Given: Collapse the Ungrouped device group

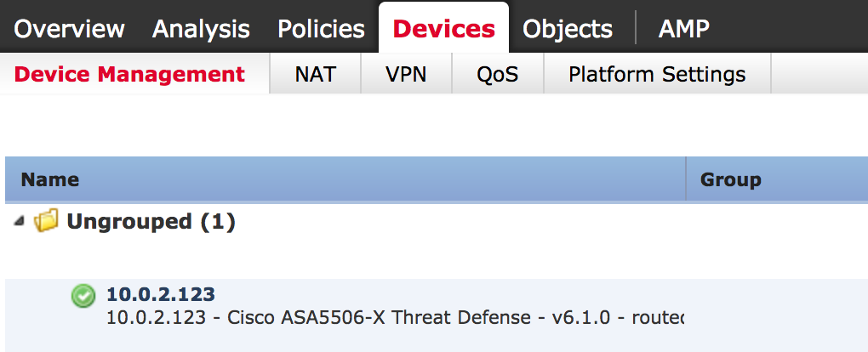Looking at the screenshot, I should [x=20, y=222].
